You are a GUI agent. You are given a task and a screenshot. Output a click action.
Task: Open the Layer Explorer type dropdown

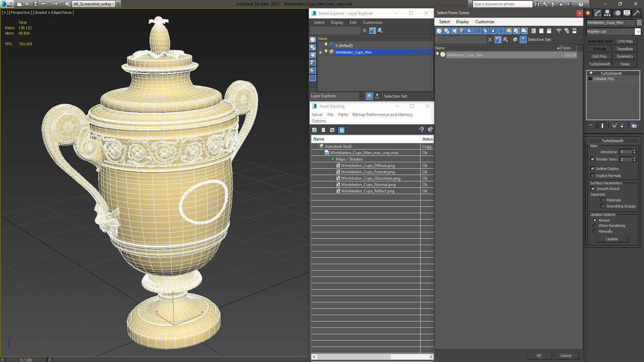361,96
